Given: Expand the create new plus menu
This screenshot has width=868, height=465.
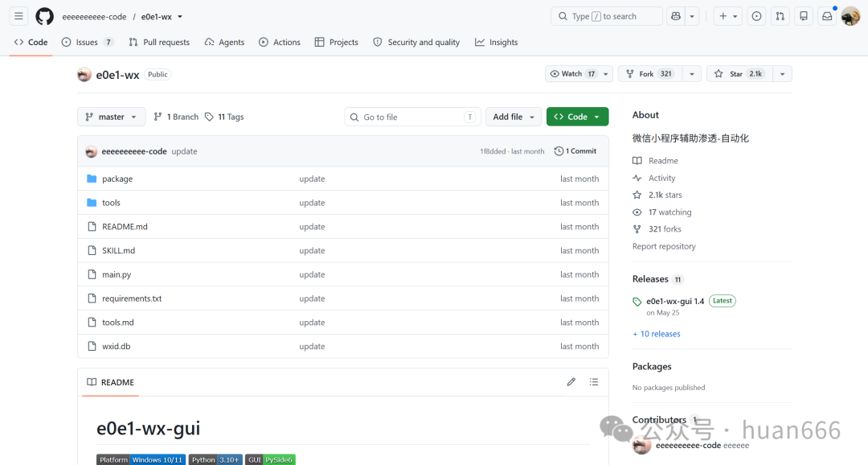Looking at the screenshot, I should tap(727, 16).
